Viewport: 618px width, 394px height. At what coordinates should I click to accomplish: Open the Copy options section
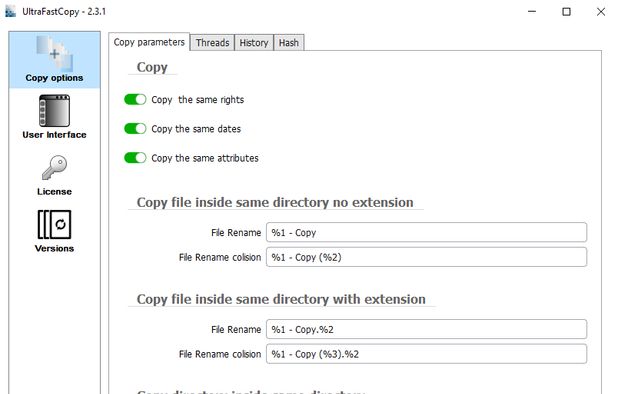(x=54, y=60)
